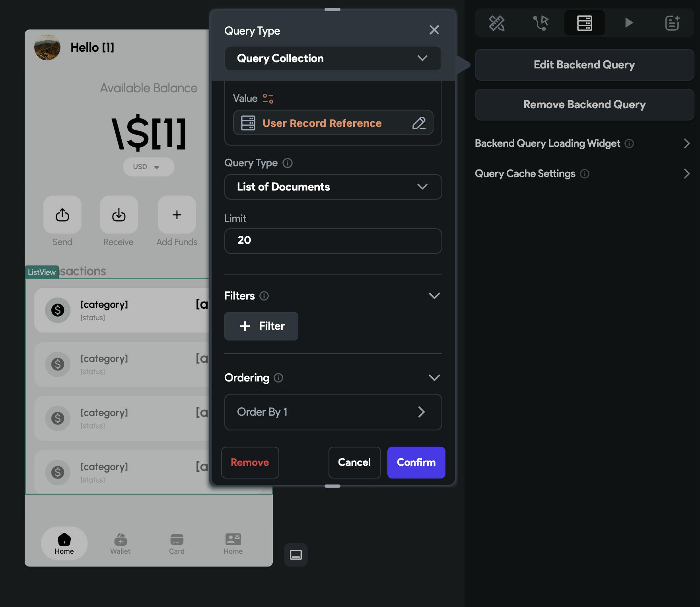This screenshot has width=700, height=607.
Task: Open the Home tab with black house icon
Action: 64,543
